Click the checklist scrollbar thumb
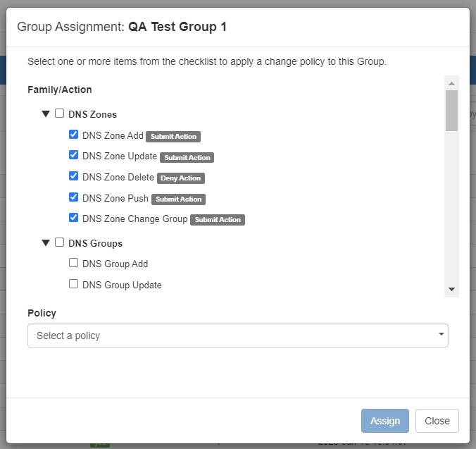The image size is (476, 449). click(x=451, y=110)
